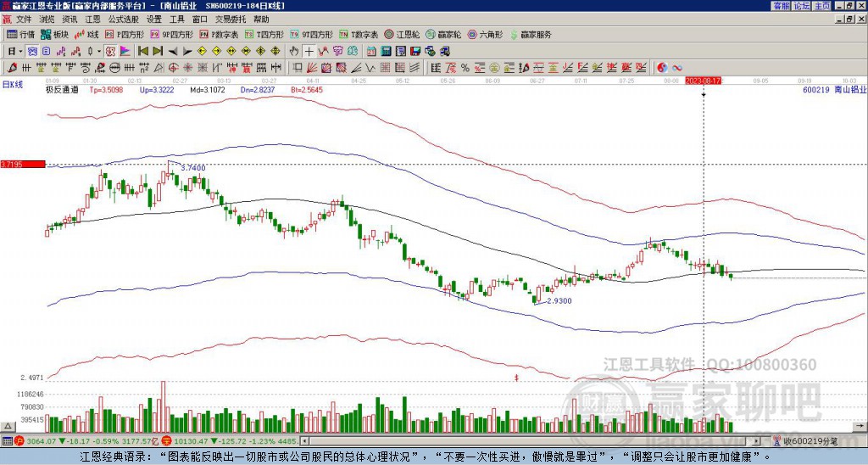
Task: Click the 主页 button in title bar
Action: coord(821,6)
